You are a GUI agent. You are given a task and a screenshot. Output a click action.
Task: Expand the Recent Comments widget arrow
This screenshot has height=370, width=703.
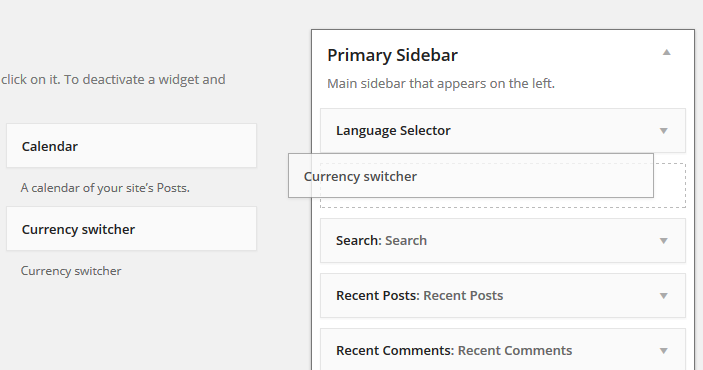664,351
